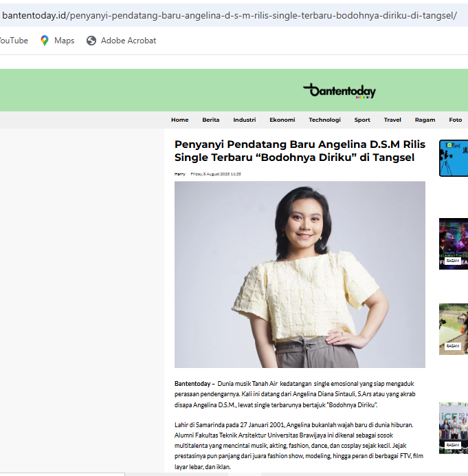
Task: Click the RAGAM tag on the ICE event thumbnail
Action: click(x=452, y=445)
